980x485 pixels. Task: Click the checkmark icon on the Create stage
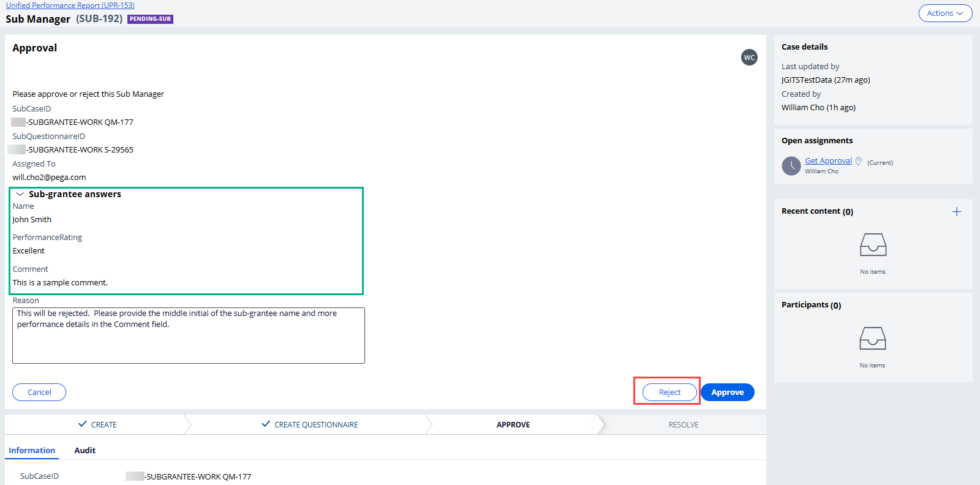coord(83,424)
